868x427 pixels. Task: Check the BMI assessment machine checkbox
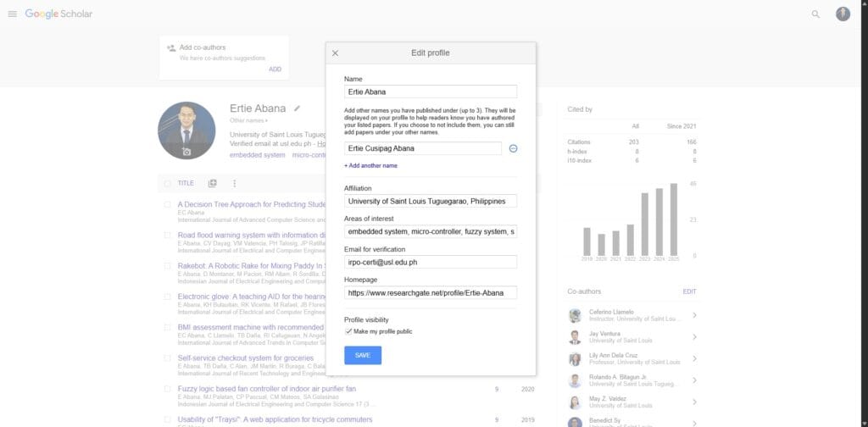[x=167, y=327]
